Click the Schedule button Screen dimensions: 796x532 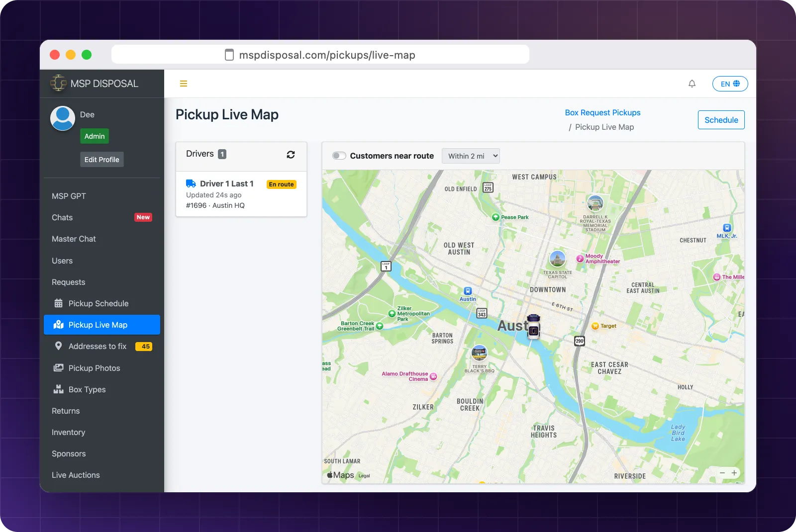pyautogui.click(x=721, y=120)
